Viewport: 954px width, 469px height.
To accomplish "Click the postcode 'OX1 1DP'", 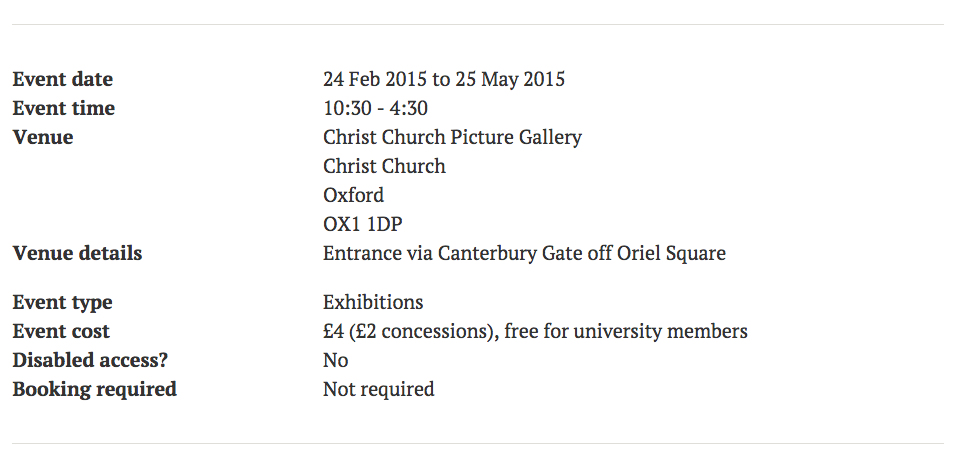I will tap(362, 225).
